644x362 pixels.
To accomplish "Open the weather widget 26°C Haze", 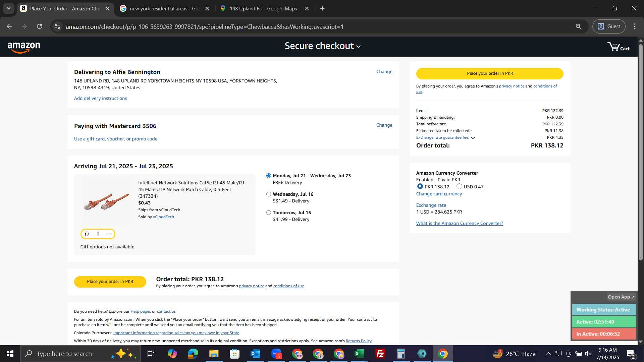I will [514, 354].
